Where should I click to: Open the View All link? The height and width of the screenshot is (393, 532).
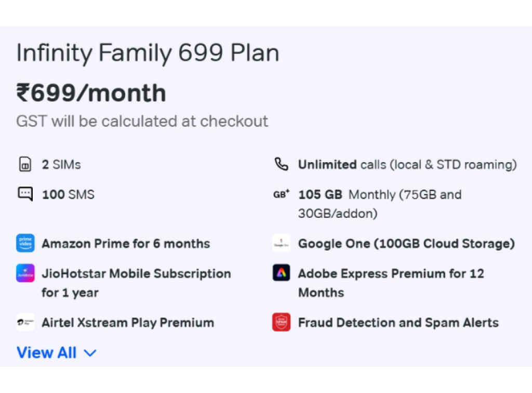46,352
